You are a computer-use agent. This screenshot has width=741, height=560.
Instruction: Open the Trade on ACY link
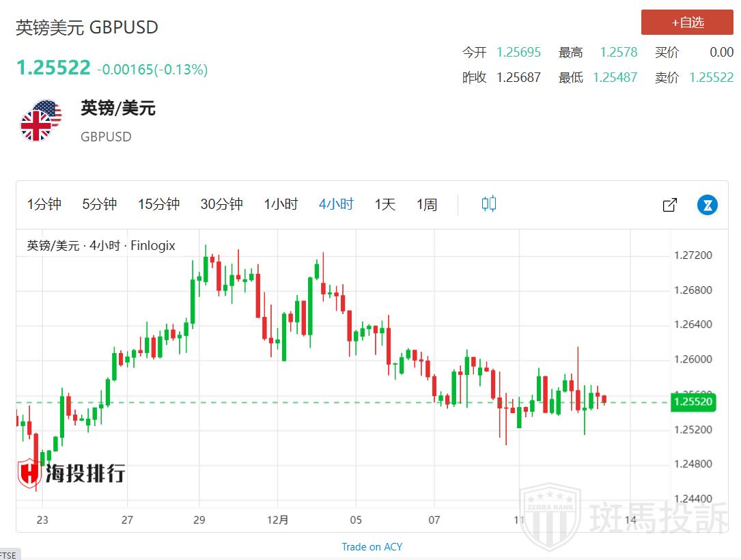click(x=372, y=546)
